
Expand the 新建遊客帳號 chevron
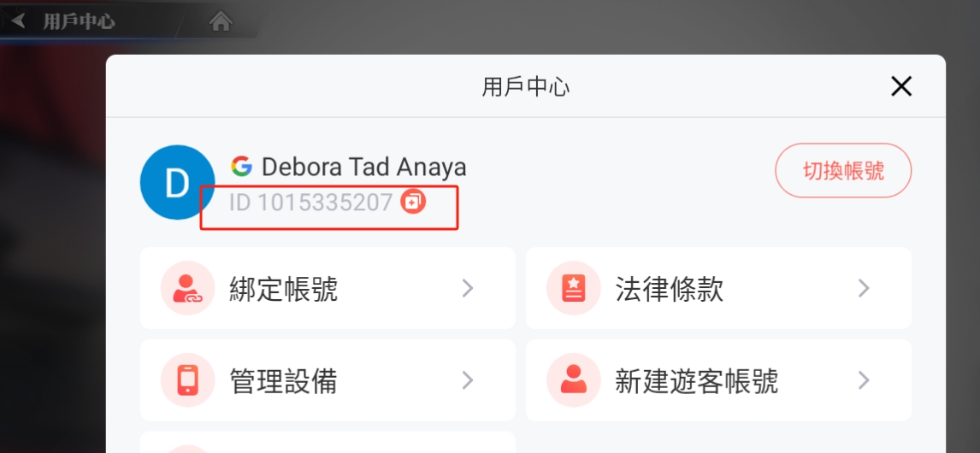(x=864, y=379)
